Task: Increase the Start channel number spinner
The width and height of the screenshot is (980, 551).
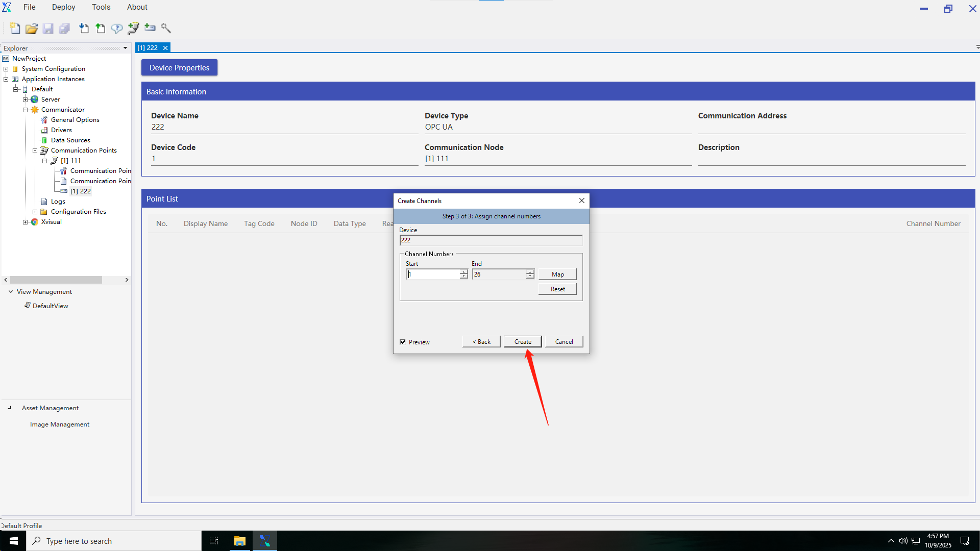Action: pyautogui.click(x=463, y=272)
